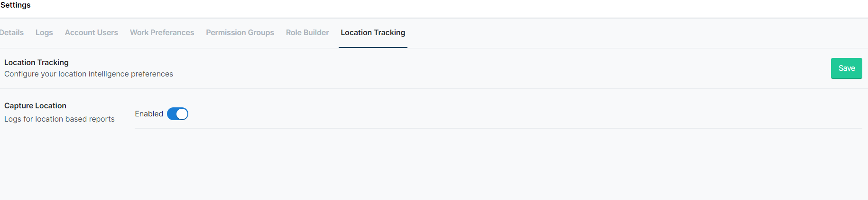This screenshot has height=200, width=868.
Task: Select the Permission Groups tab
Action: tap(240, 33)
